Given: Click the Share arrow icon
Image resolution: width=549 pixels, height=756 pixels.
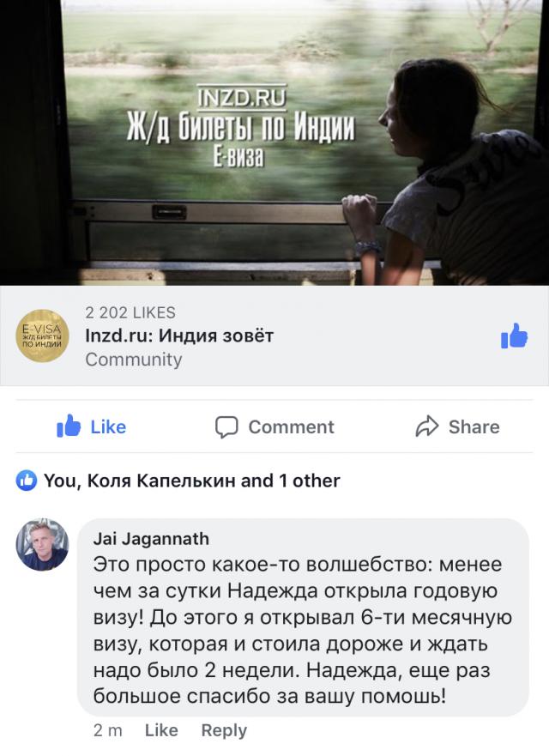Looking at the screenshot, I should pyautogui.click(x=427, y=426).
